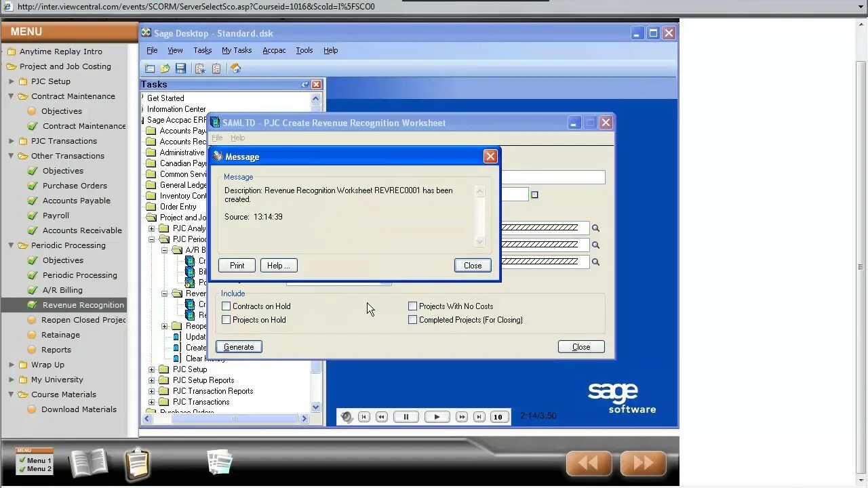Open the Accpac menu

pyautogui.click(x=274, y=50)
